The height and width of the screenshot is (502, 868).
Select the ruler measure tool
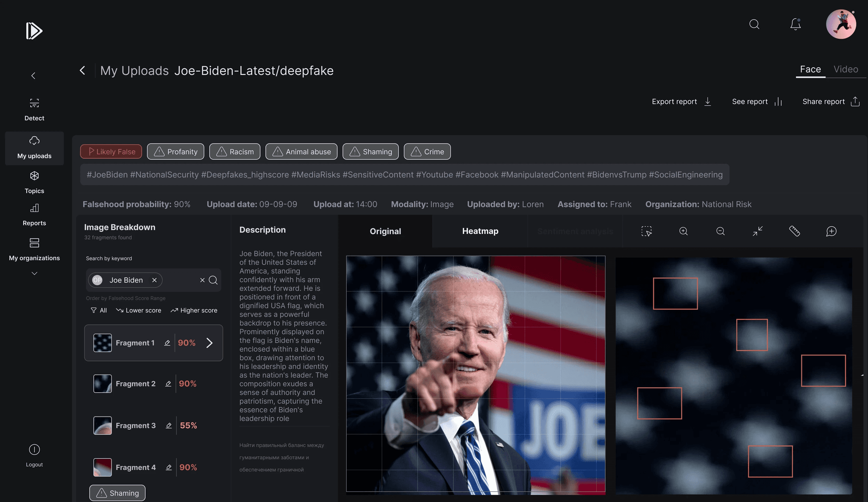pyautogui.click(x=794, y=231)
